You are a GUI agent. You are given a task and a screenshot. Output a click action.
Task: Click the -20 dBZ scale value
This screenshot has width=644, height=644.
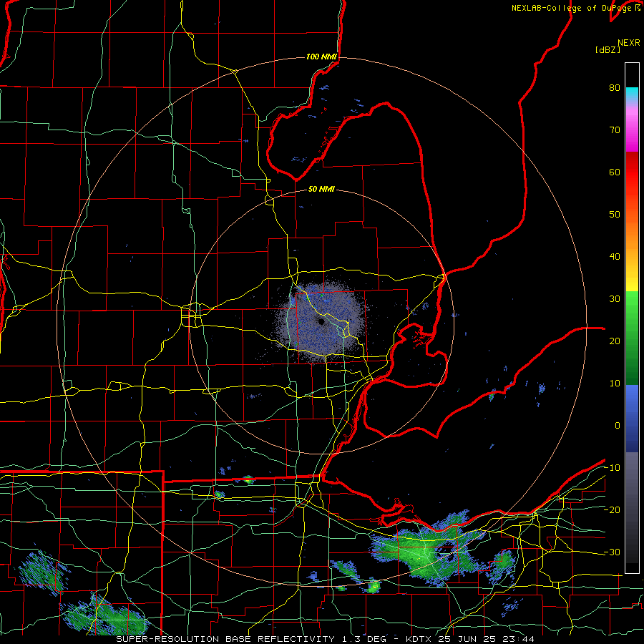(612, 510)
